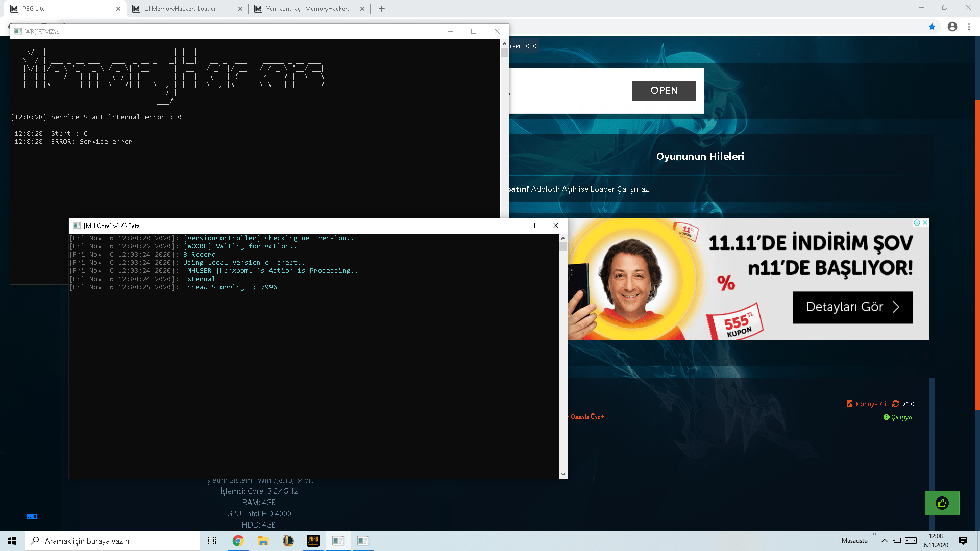Screen dimensions: 980x551
Task: Open Google Chrome from the taskbar
Action: [x=238, y=541]
